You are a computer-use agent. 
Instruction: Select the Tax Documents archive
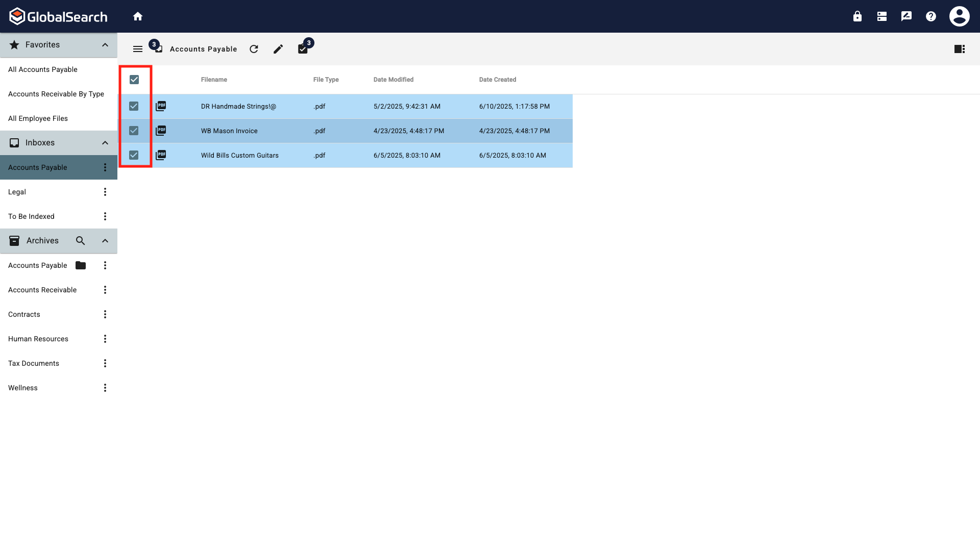(x=33, y=363)
